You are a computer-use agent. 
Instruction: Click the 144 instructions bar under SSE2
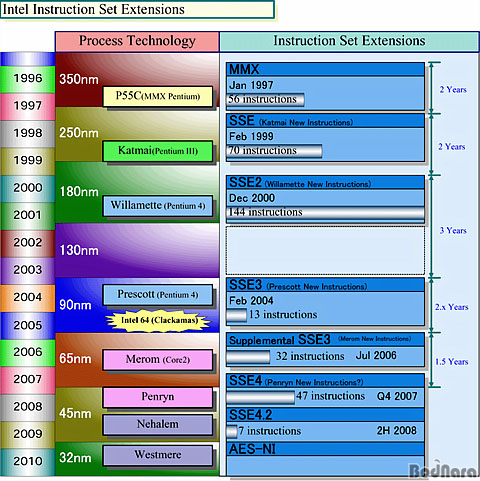point(325,213)
